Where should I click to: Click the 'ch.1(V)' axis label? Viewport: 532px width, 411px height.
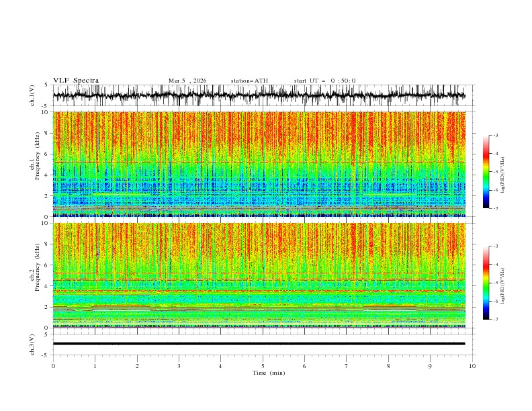32,95
